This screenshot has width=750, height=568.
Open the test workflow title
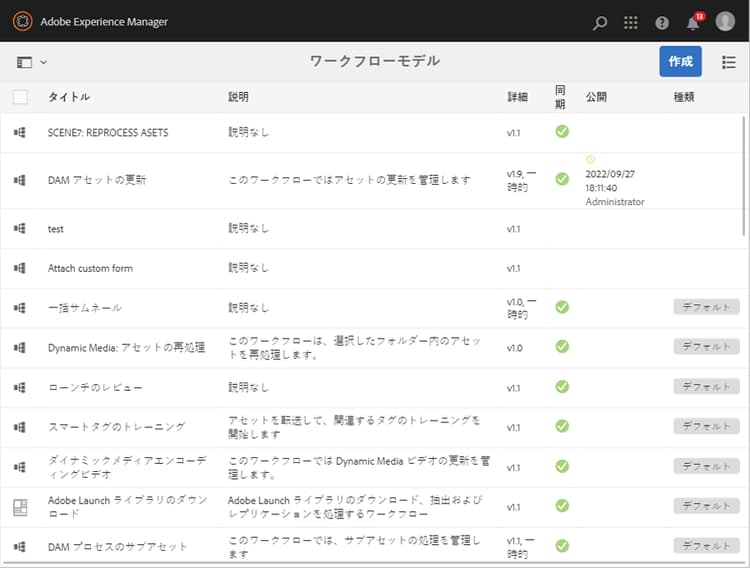click(55, 229)
